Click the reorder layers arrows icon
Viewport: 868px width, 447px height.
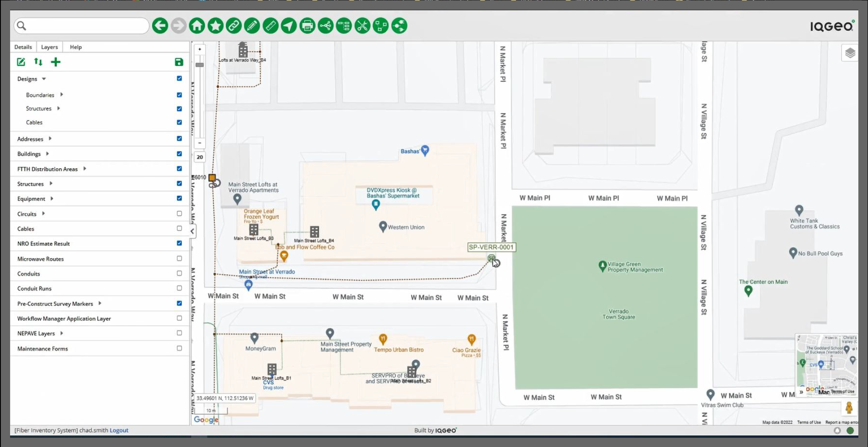tap(38, 62)
